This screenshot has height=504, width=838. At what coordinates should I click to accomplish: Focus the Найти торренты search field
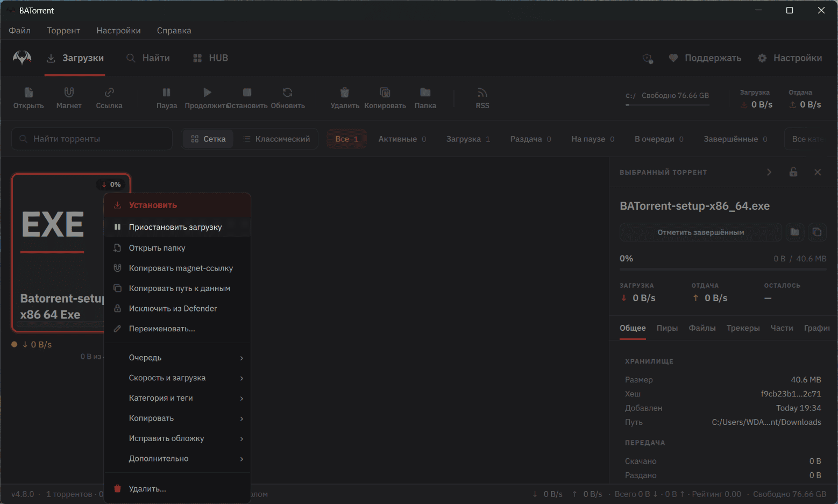92,139
